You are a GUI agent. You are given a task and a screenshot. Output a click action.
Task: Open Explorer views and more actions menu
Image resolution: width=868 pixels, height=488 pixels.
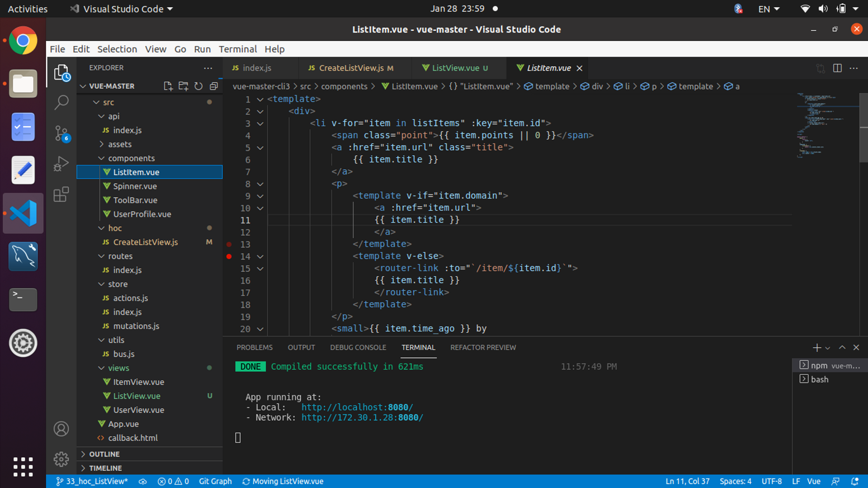pos(208,68)
